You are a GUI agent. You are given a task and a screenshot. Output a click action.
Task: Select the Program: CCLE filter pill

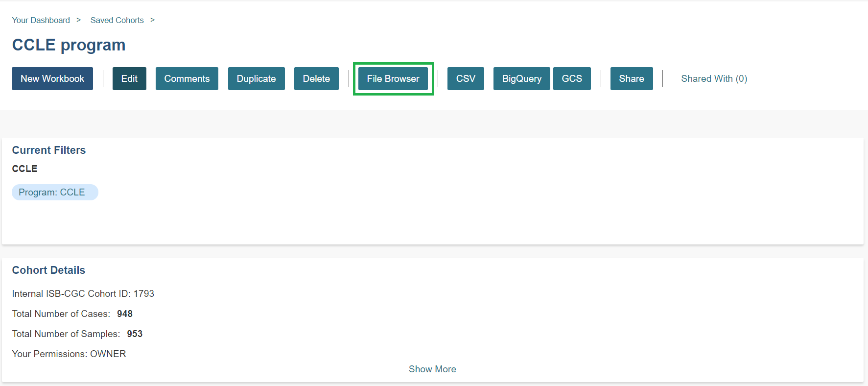tap(55, 192)
